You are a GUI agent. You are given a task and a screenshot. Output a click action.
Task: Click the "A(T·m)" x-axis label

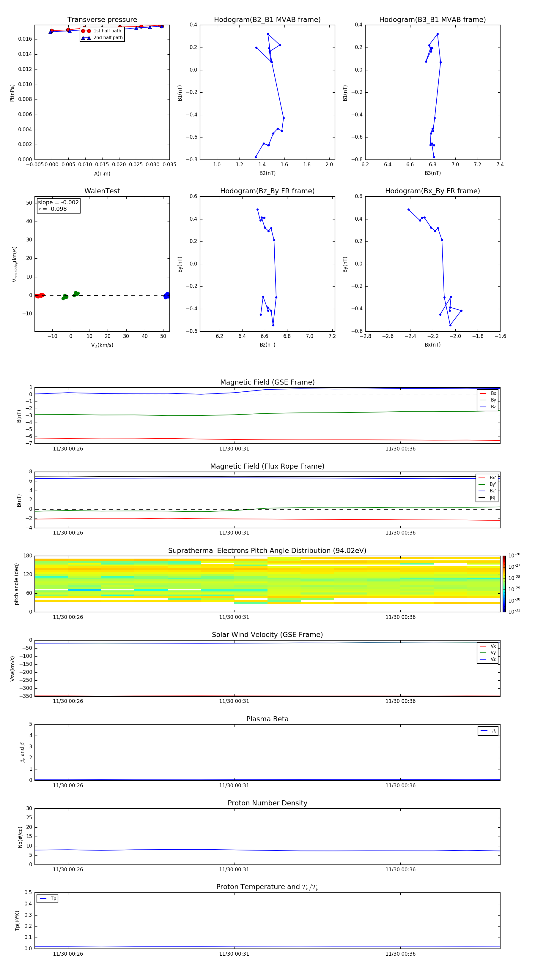click(x=102, y=173)
